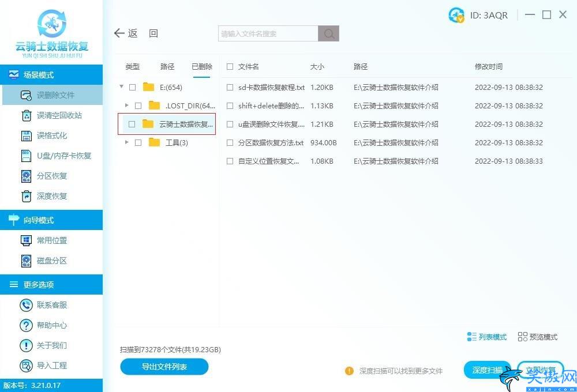Image resolution: width=577 pixels, height=392 pixels.
Task: Switch to 预览模式 grid view icon
Action: click(523, 337)
